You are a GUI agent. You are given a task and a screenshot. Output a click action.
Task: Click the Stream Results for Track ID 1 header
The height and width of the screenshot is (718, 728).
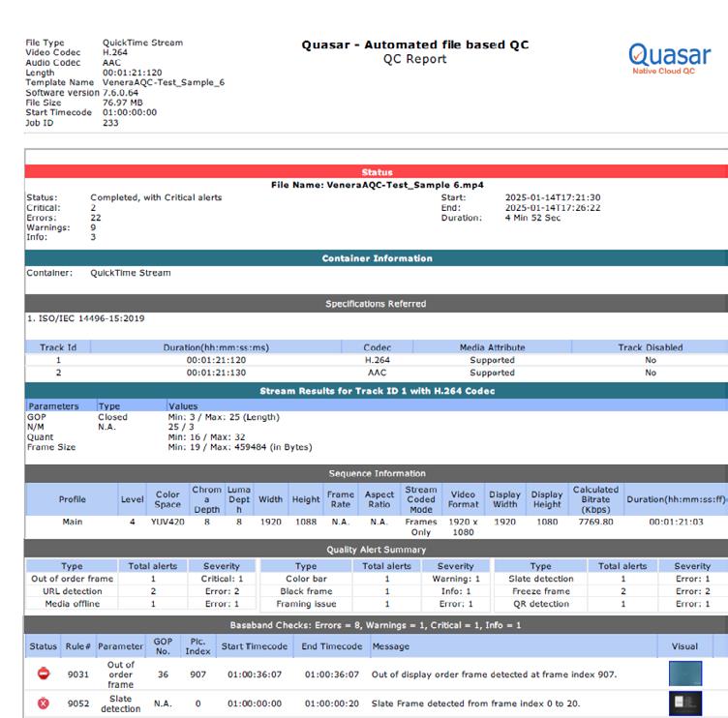point(376,391)
